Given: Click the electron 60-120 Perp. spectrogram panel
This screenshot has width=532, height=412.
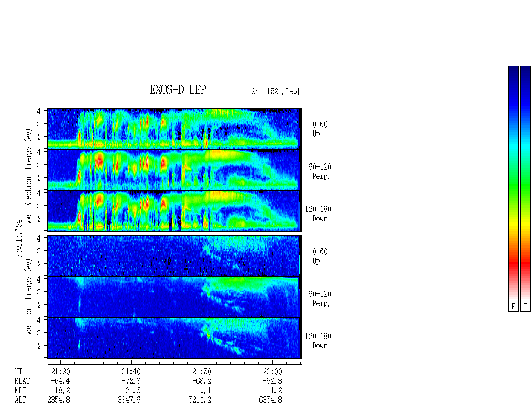Looking at the screenshot, I should pos(174,170).
